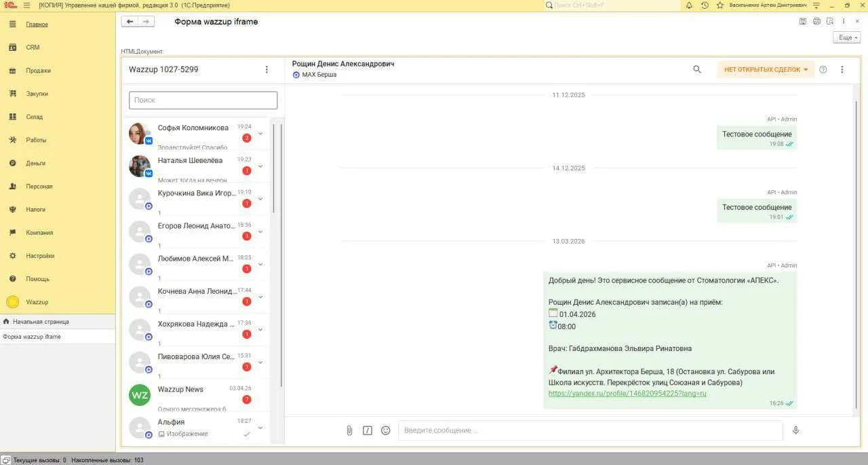Open the print preview icon in form toolbar

click(831, 22)
